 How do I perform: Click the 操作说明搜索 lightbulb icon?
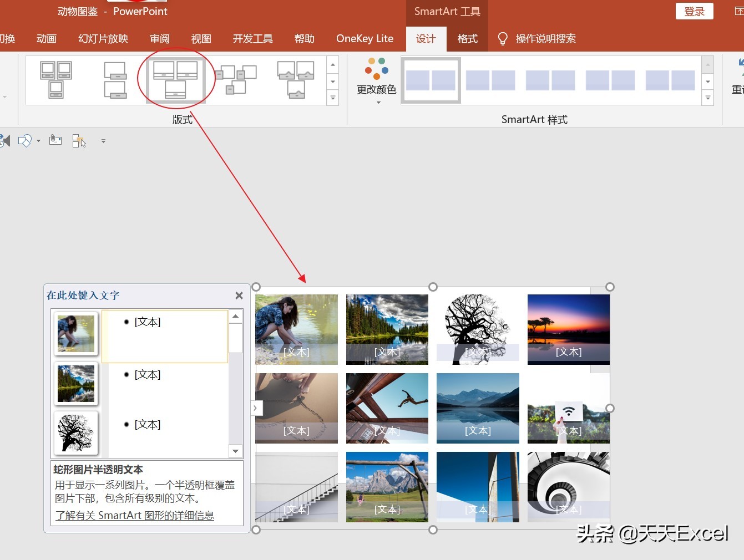click(503, 38)
